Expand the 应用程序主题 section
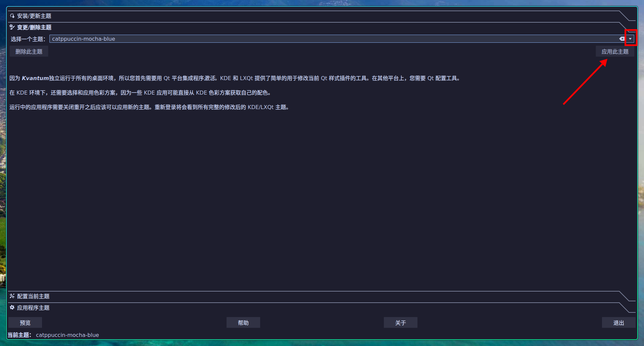The image size is (644, 346). [33, 308]
